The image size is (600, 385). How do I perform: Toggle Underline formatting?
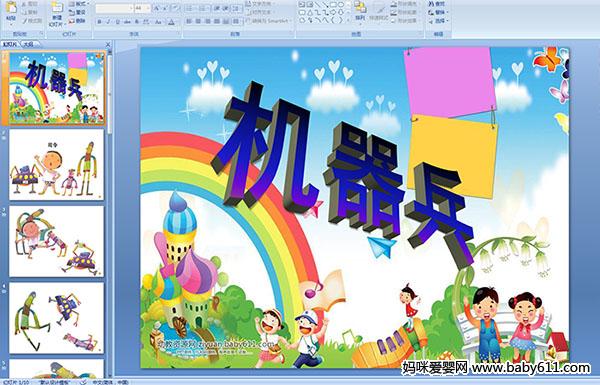[x=117, y=22]
